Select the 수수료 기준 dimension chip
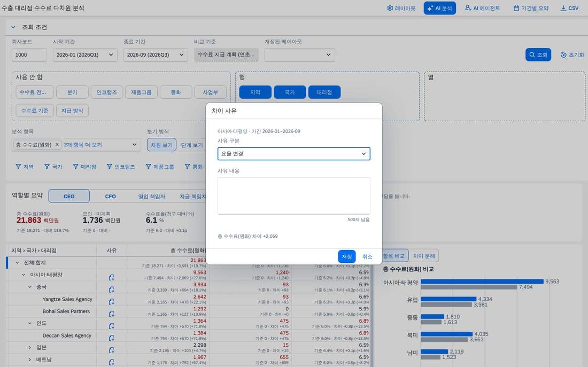The height and width of the screenshot is (367, 588). (x=35, y=111)
